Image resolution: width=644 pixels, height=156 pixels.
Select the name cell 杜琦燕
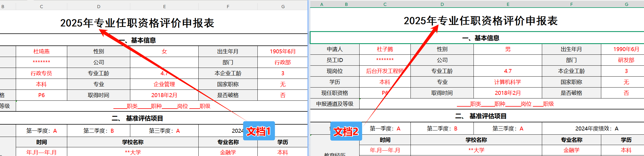click(x=41, y=51)
